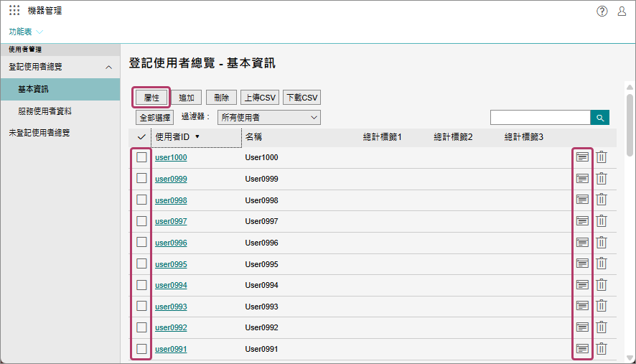The height and width of the screenshot is (364, 636).
Task: Collapse the 登記使用者總覽 section
Action: click(x=108, y=67)
